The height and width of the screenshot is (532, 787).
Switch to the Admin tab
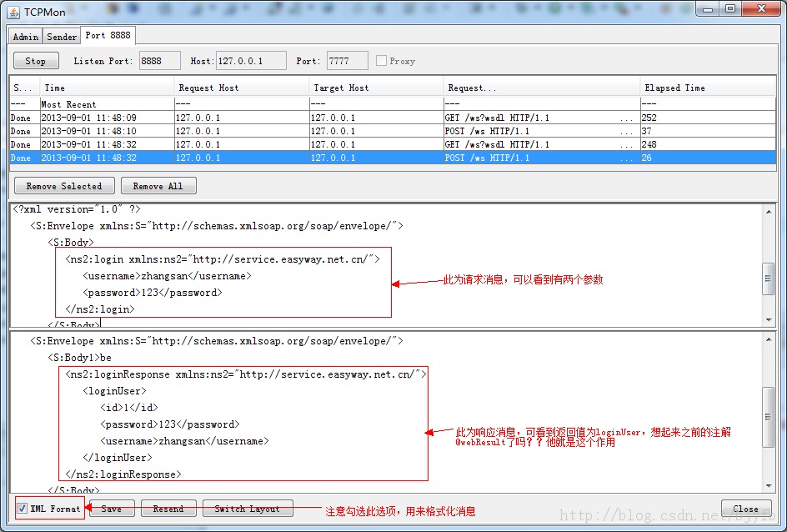[25, 36]
